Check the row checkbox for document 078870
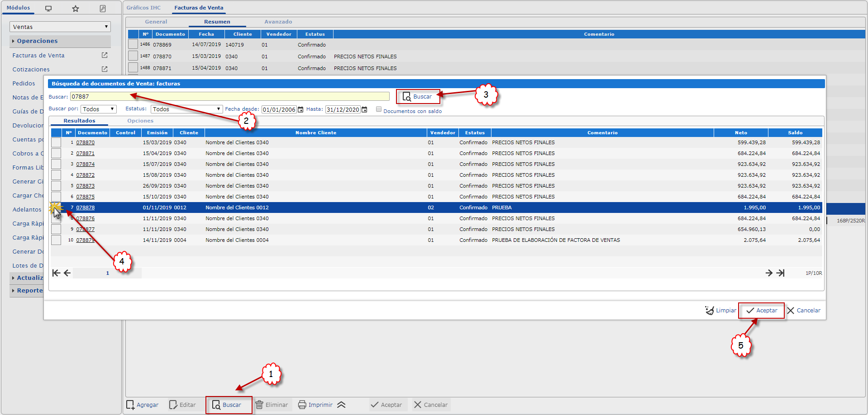This screenshot has width=868, height=415. [56, 142]
